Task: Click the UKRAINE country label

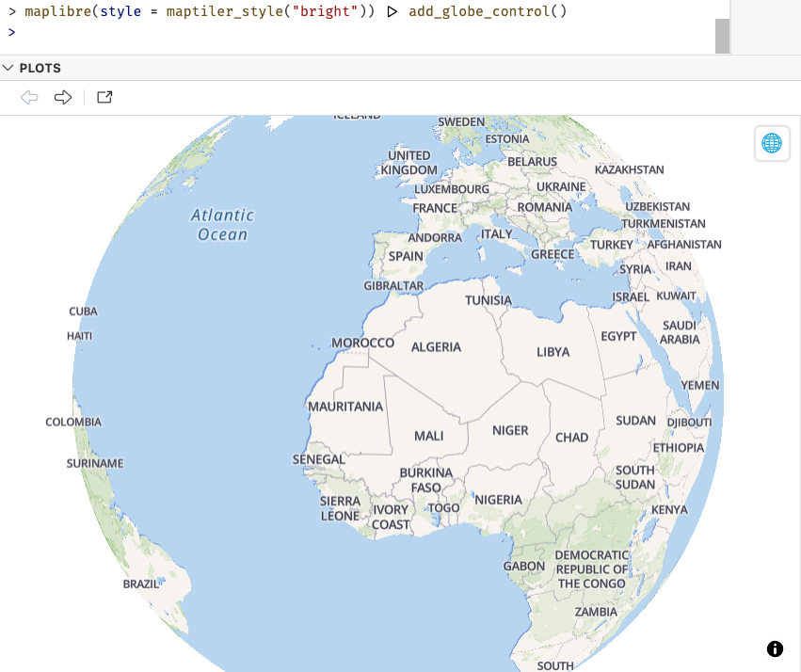Action: tap(561, 187)
